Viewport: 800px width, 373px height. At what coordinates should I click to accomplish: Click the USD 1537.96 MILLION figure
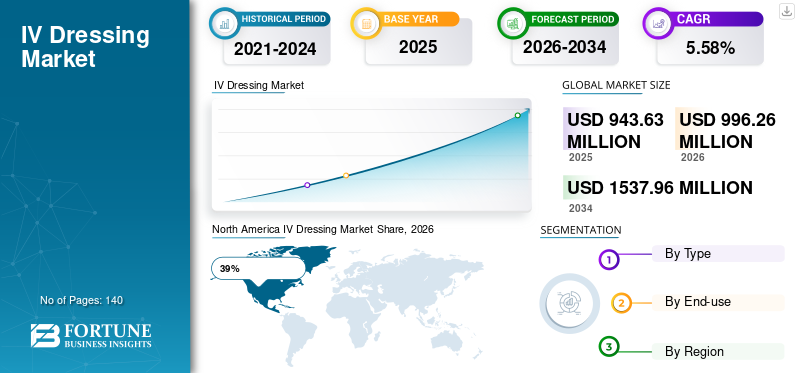tap(660, 187)
